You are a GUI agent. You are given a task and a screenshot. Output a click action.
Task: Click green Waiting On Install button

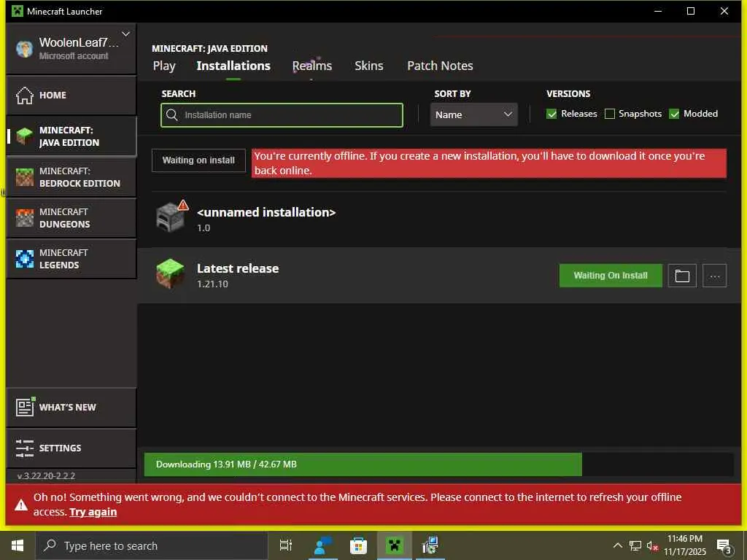pyautogui.click(x=611, y=276)
